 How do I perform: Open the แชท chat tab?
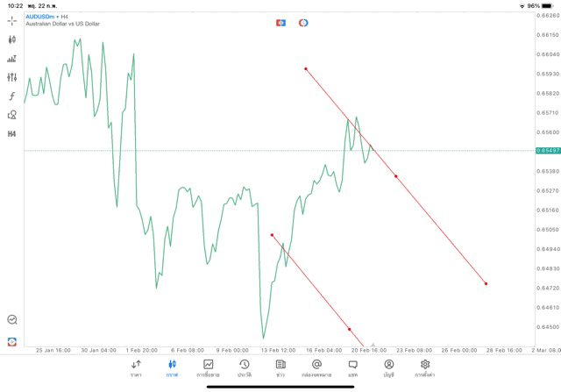(x=352, y=368)
